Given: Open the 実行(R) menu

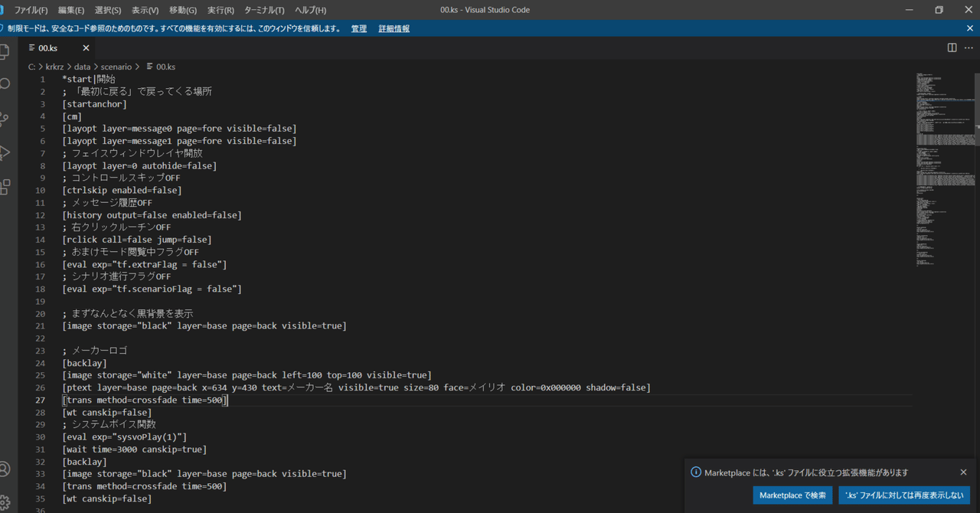Looking at the screenshot, I should pos(220,10).
